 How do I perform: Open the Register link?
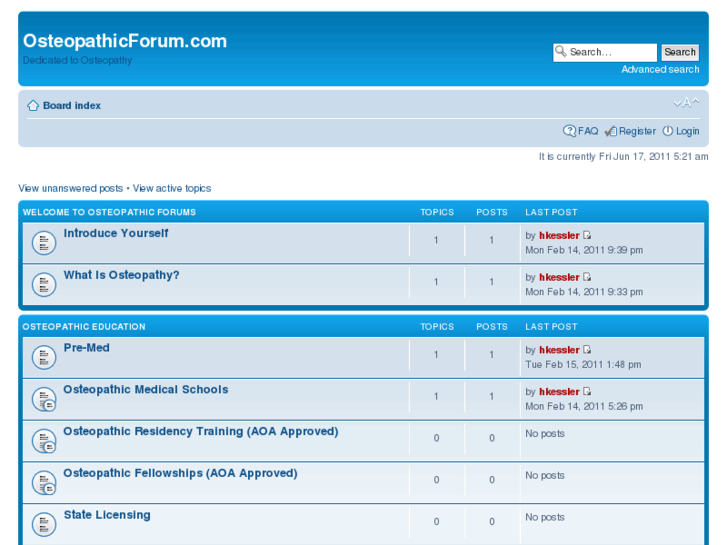click(637, 131)
